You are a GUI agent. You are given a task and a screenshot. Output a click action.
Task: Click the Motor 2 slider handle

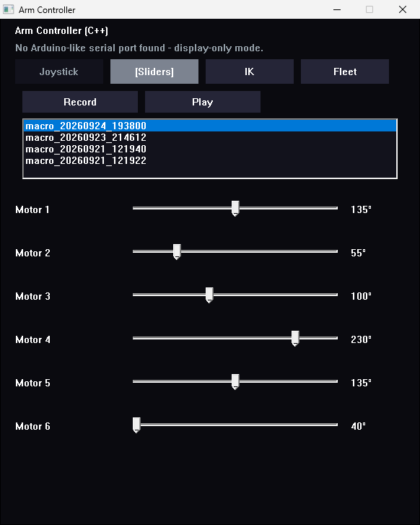click(177, 252)
